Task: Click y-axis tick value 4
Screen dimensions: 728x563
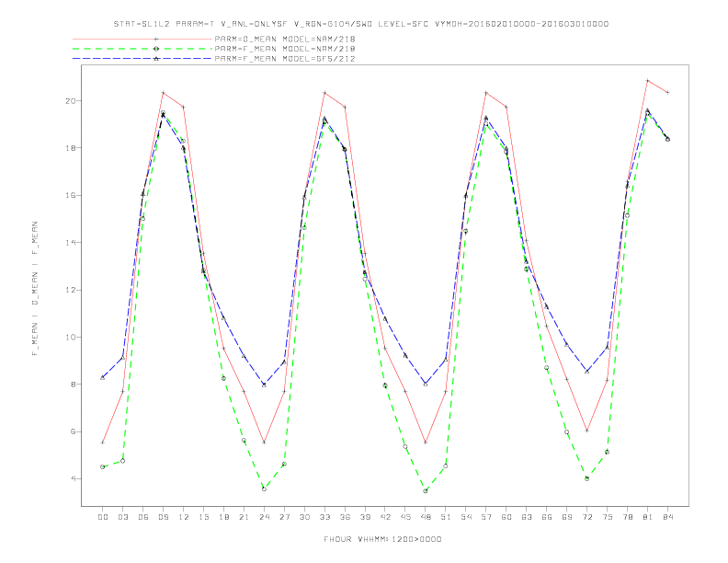Action: tap(74, 479)
